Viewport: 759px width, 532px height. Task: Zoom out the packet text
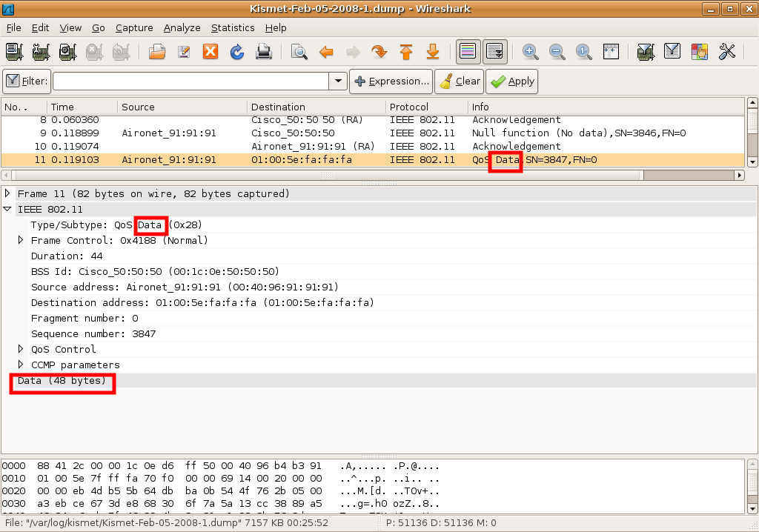[557, 51]
